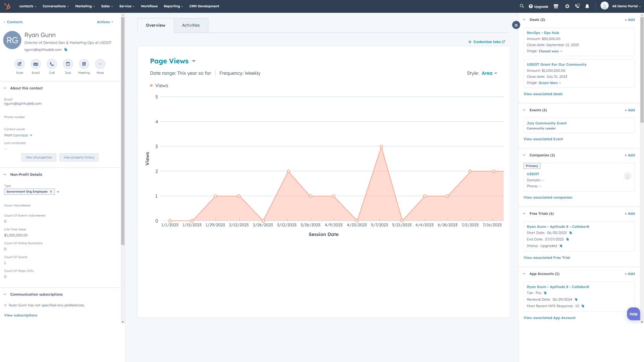Image resolution: width=644 pixels, height=362 pixels.
Task: Copy the free trial Start Date value
Action: click(x=571, y=233)
